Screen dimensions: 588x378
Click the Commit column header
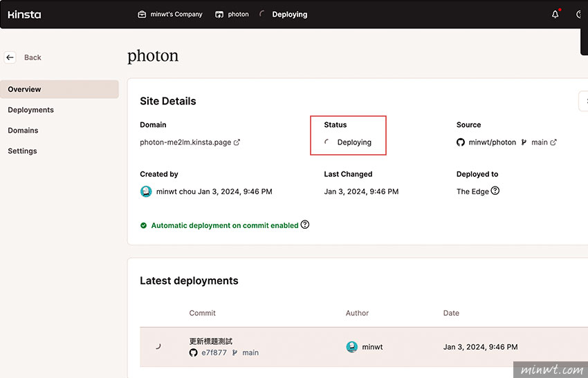(202, 313)
